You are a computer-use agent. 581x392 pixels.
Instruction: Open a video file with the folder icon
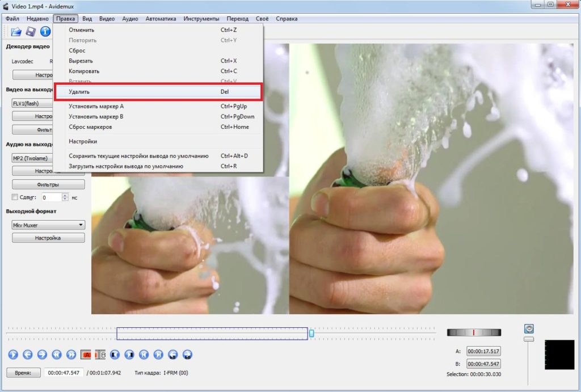(16, 32)
